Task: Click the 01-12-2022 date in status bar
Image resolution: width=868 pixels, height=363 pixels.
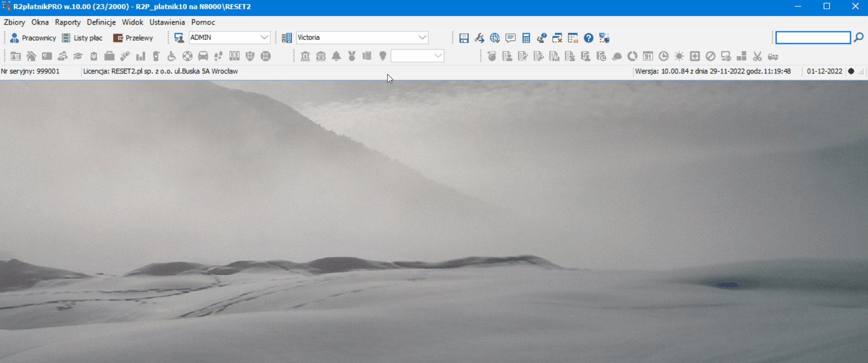Action: click(825, 71)
